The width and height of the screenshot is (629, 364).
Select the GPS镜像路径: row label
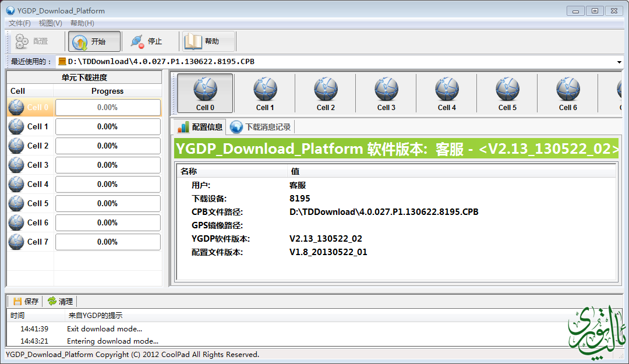(x=217, y=225)
